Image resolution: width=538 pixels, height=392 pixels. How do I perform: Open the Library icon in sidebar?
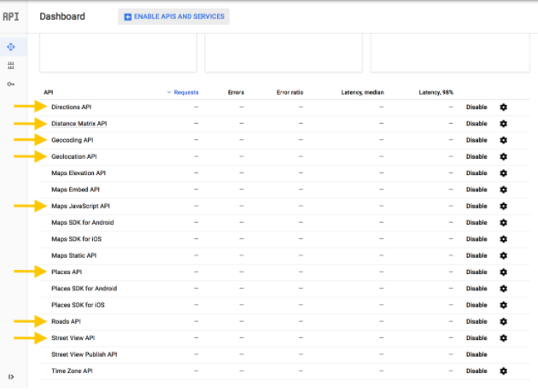[11, 65]
